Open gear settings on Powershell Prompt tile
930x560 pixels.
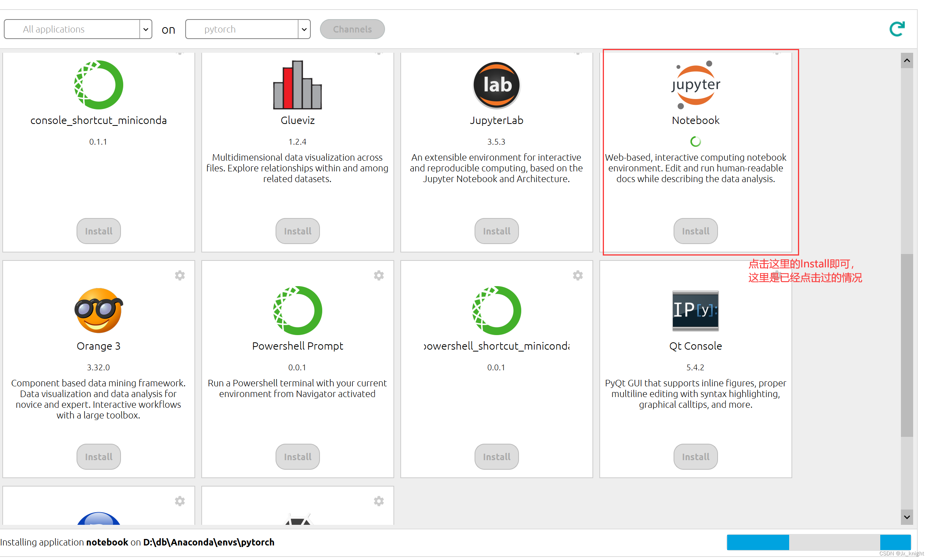tap(379, 275)
